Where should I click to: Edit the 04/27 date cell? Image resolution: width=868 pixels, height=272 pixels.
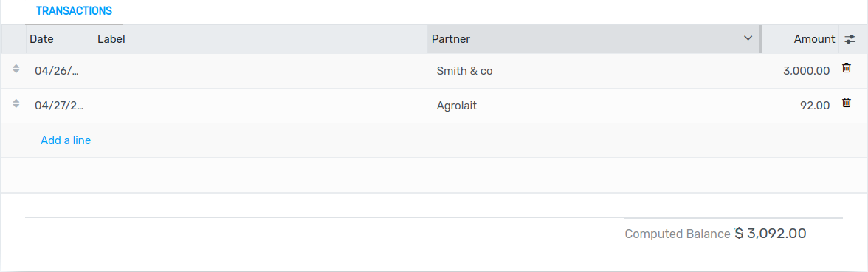[60, 106]
